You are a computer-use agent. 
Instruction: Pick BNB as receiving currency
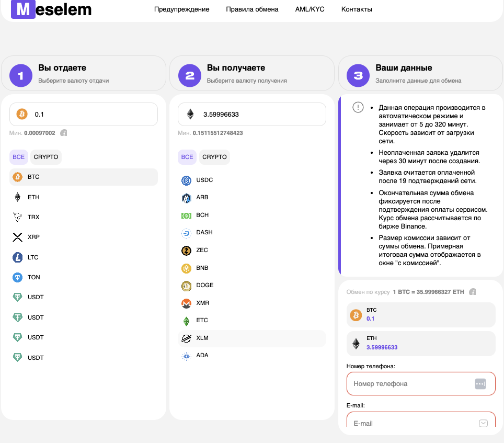251,268
